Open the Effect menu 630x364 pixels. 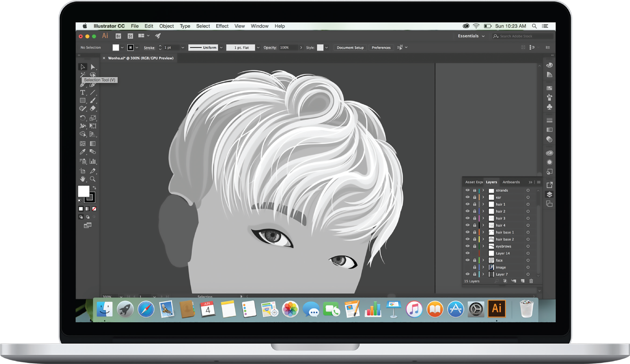(x=222, y=26)
